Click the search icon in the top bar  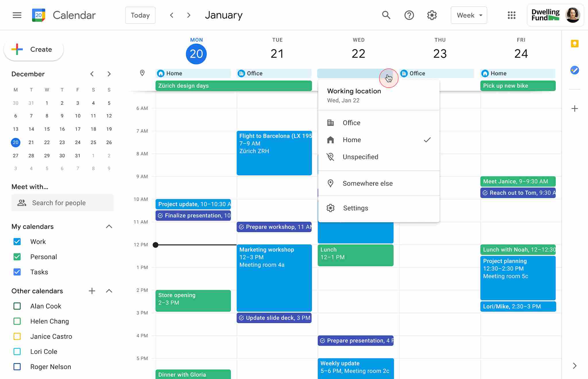click(x=385, y=15)
